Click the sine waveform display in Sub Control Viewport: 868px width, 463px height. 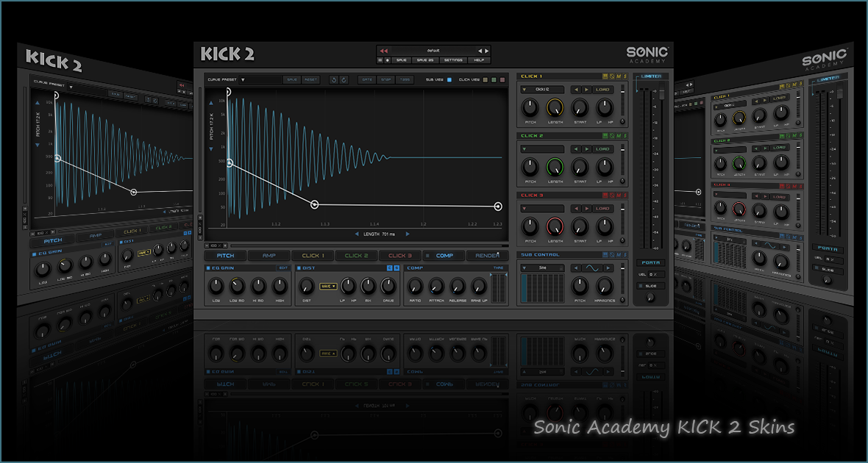(x=592, y=268)
